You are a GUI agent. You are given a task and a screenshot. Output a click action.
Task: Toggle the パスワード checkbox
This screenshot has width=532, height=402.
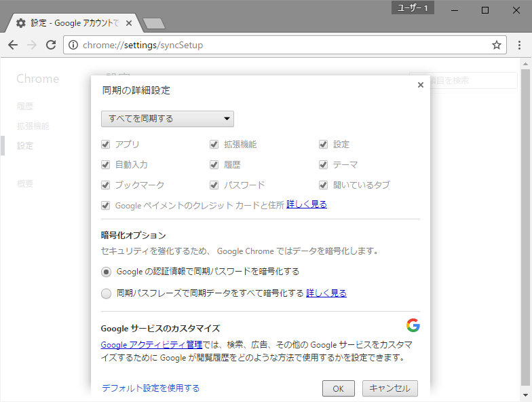click(214, 185)
